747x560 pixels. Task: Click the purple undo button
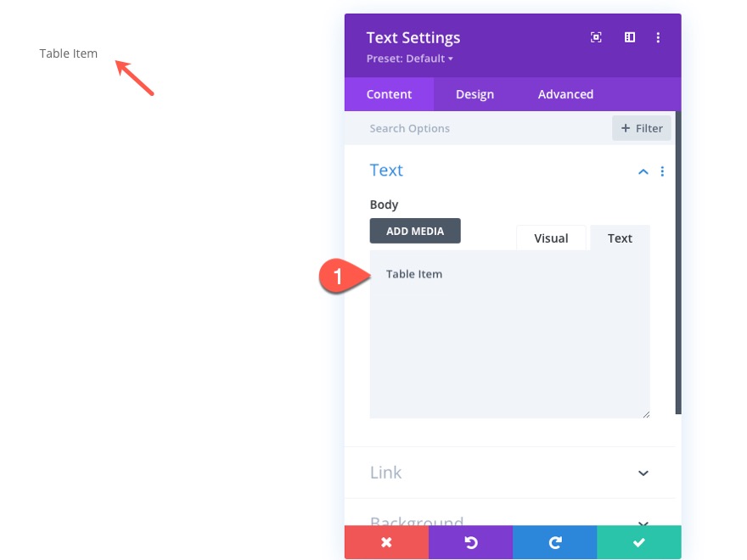click(470, 542)
